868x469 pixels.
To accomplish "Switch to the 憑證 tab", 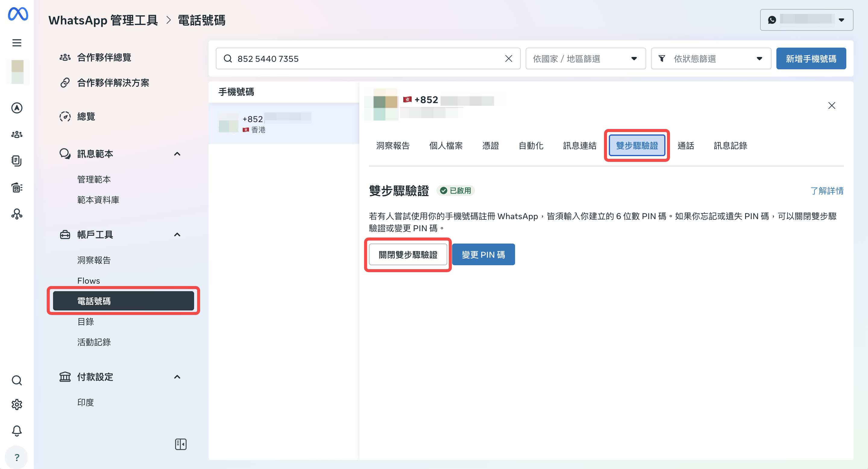I will [x=491, y=146].
